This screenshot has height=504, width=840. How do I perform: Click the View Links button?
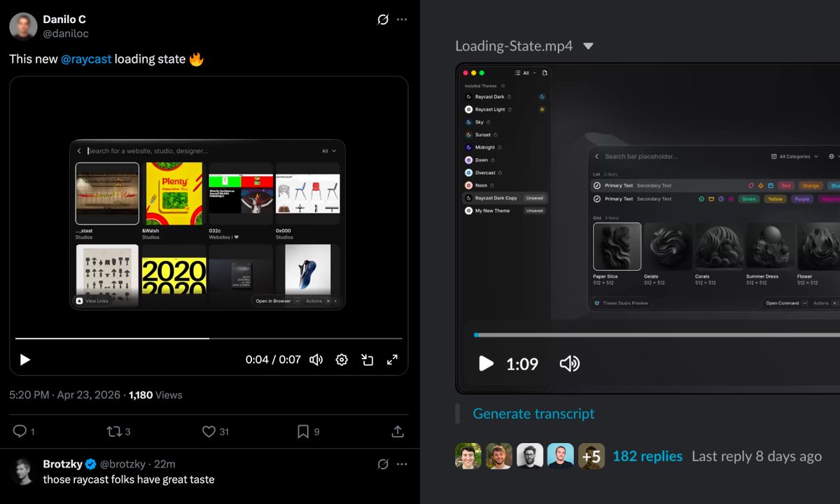92,301
